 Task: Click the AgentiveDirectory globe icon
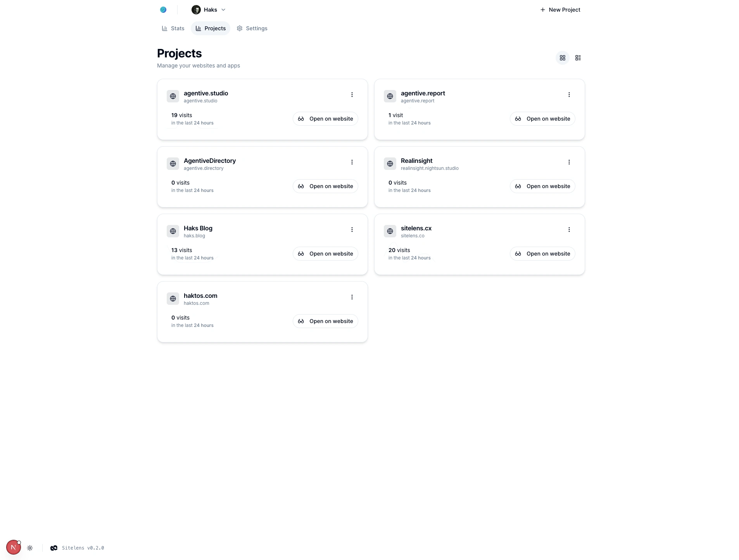[173, 164]
